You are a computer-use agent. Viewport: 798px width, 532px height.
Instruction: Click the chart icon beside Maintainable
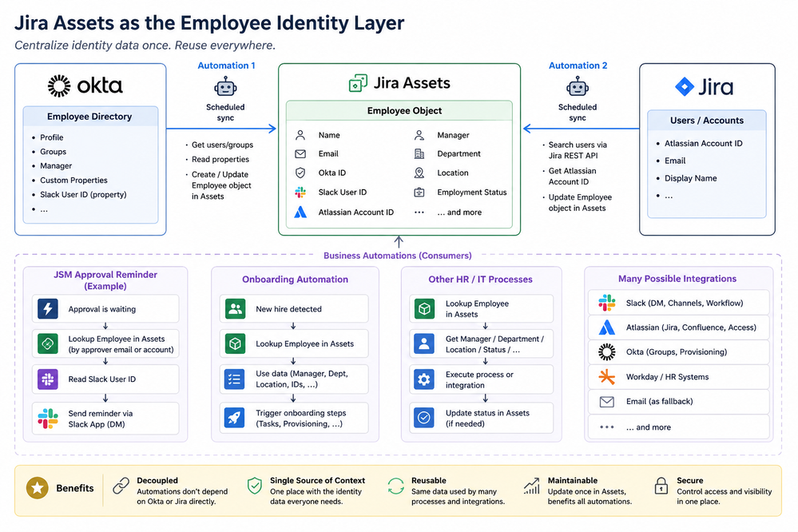tap(532, 486)
